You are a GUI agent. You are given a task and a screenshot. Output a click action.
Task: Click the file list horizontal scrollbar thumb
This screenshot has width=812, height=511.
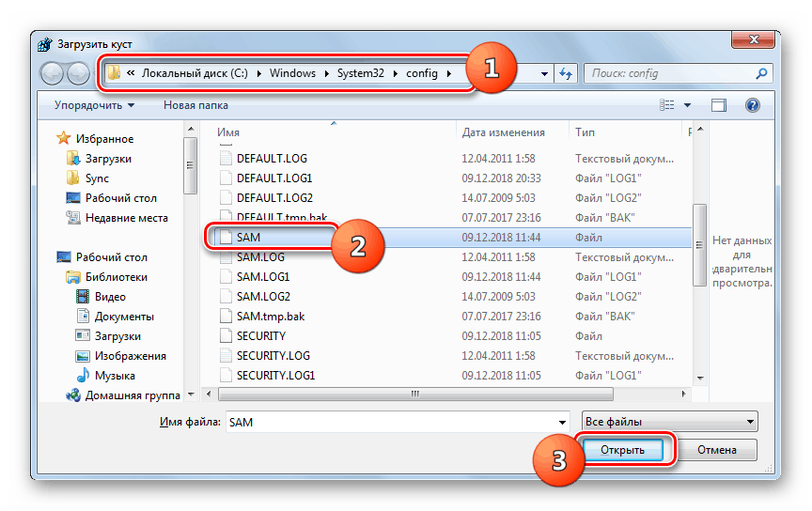tap(415, 394)
